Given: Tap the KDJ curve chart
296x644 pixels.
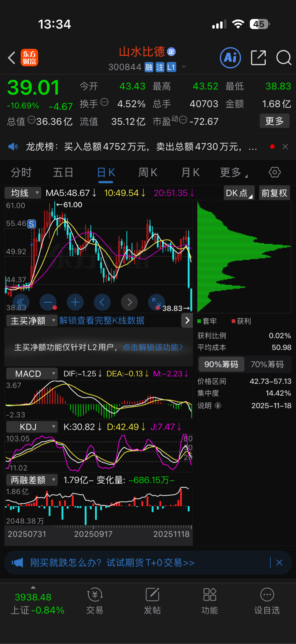Looking at the screenshot, I should tap(99, 453).
